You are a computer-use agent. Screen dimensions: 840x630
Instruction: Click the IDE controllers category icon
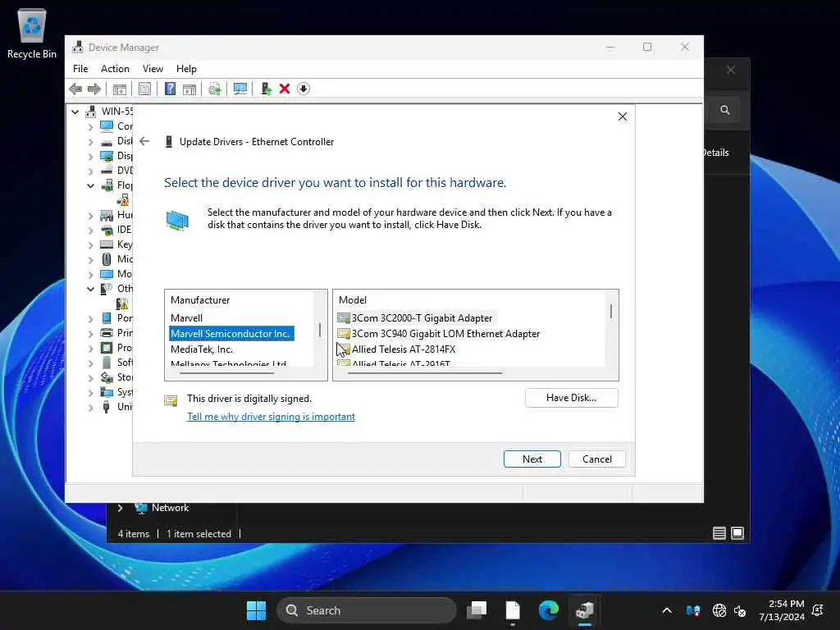(107, 230)
